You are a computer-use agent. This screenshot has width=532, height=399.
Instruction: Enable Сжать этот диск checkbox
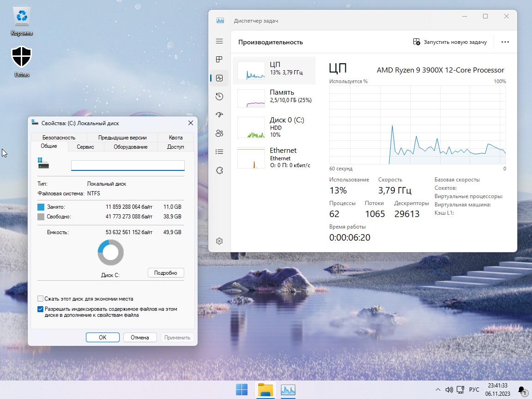tap(40, 299)
